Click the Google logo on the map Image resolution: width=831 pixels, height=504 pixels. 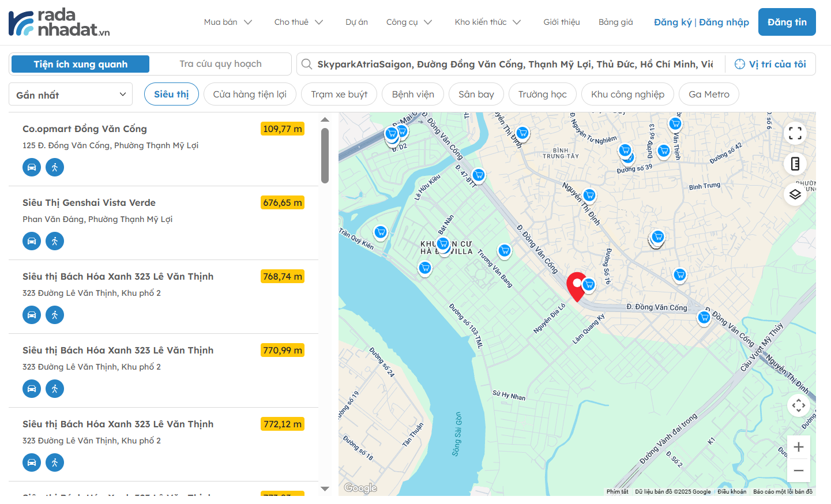click(360, 488)
